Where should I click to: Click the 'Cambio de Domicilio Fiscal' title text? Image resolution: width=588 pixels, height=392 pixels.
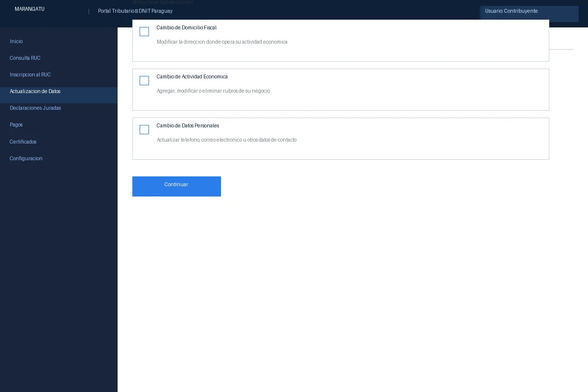pyautogui.click(x=187, y=28)
